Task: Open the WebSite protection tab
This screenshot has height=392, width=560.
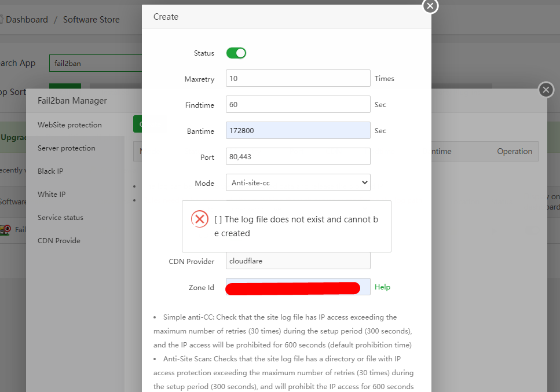Action: [69, 125]
